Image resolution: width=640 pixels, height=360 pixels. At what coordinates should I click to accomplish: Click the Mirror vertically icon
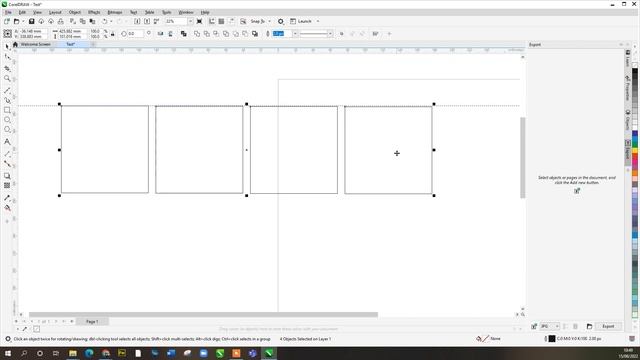point(170,34)
